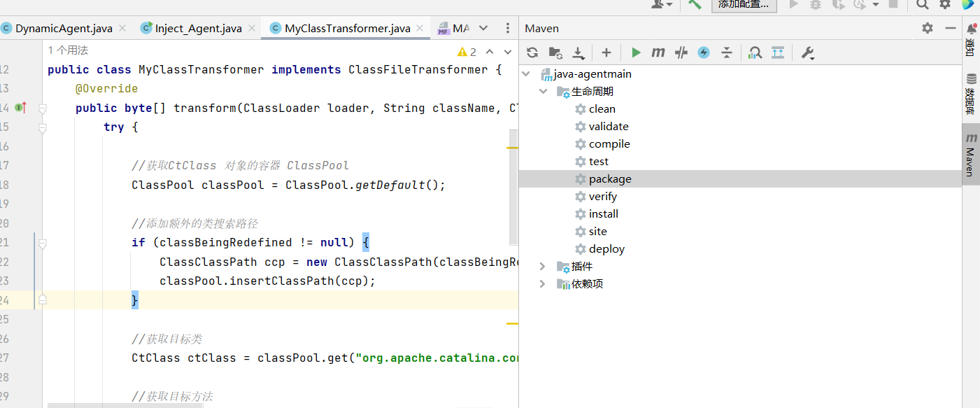Click 'classPool.insertClassPath(ccp);' code line
The height and width of the screenshot is (408, 980).
pyautogui.click(x=267, y=281)
